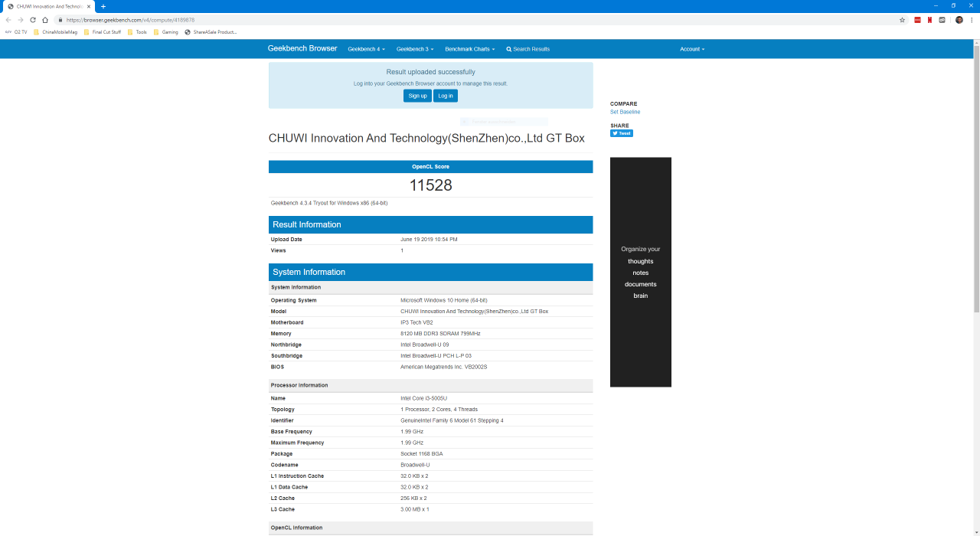Click 'Intel Broadwell-U PCH L-P 03' southbridge value
Screen dimensions: 980x536
click(x=436, y=356)
